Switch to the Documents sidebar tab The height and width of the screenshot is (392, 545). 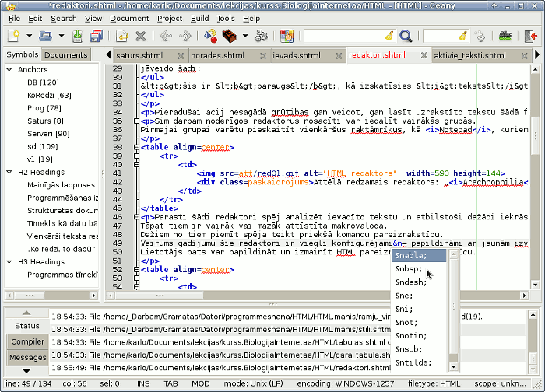65,55
